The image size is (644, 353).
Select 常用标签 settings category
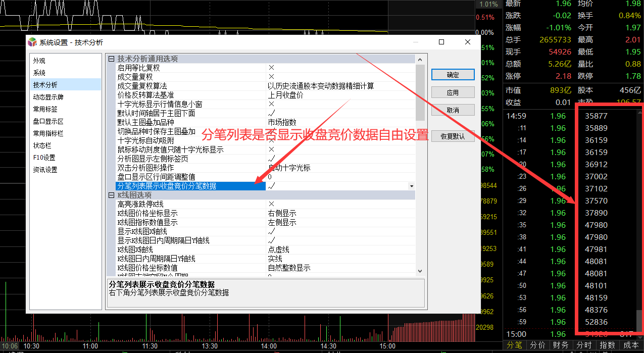[65, 109]
